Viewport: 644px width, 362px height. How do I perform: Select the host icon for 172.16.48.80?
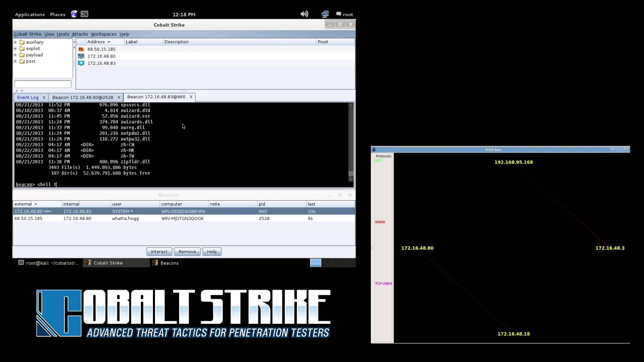click(81, 56)
